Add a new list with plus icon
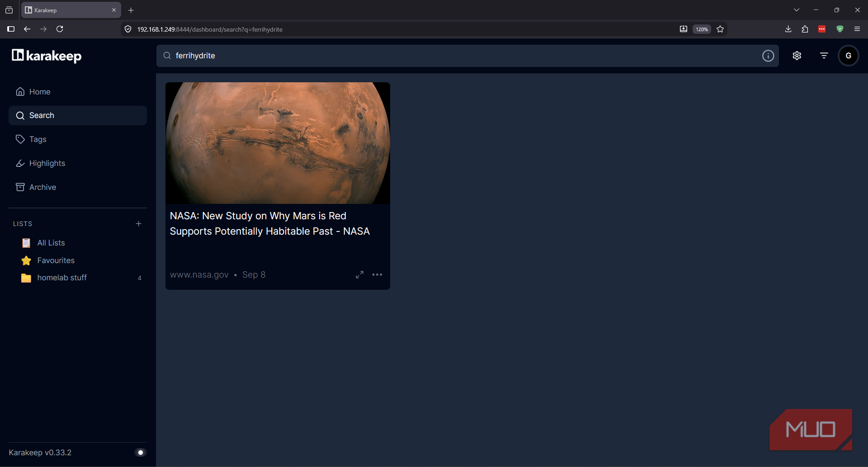This screenshot has width=868, height=467. click(x=139, y=224)
